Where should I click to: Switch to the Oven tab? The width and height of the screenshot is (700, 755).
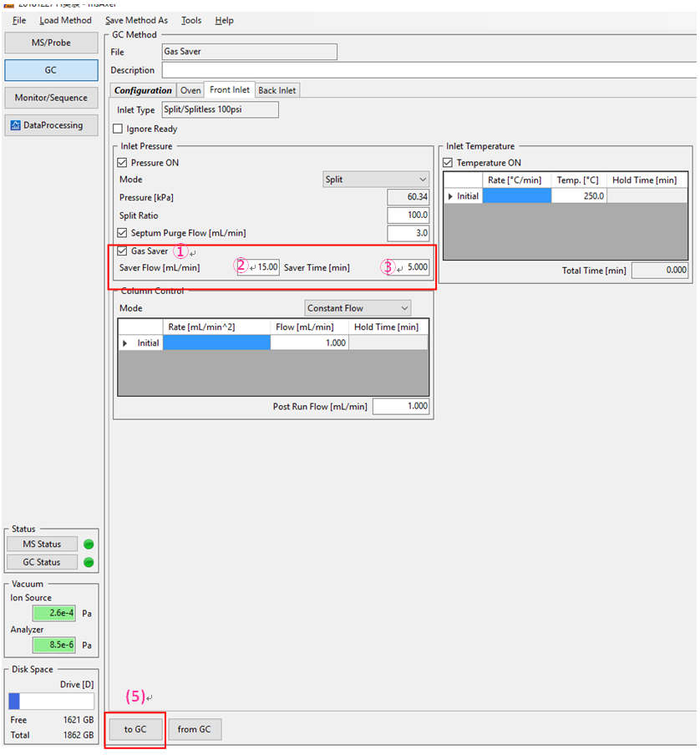pos(190,90)
